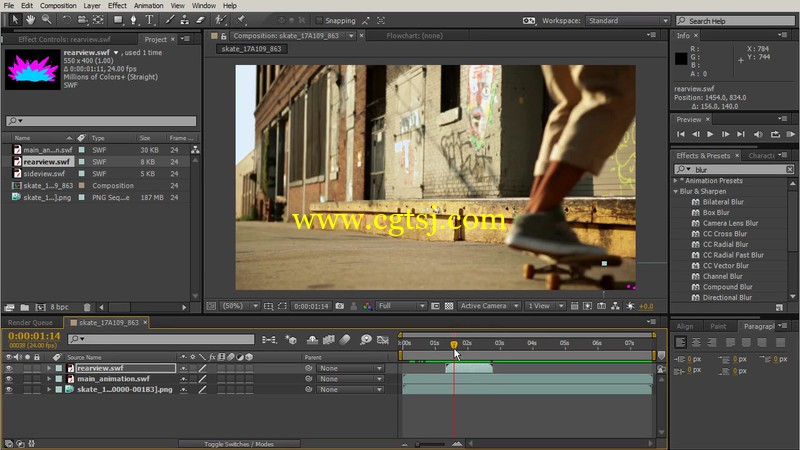Viewport: 800px width, 450px height.
Task: Select the Pen tool
Action: (x=134, y=20)
